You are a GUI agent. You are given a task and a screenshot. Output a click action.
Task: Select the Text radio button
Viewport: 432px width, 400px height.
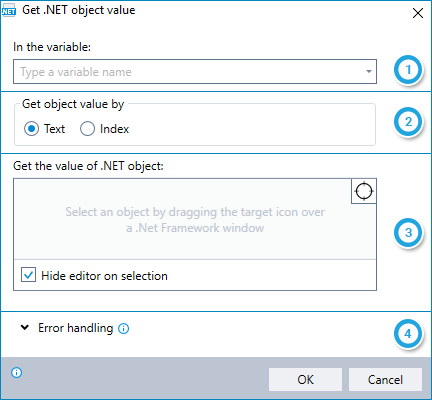[x=31, y=129]
